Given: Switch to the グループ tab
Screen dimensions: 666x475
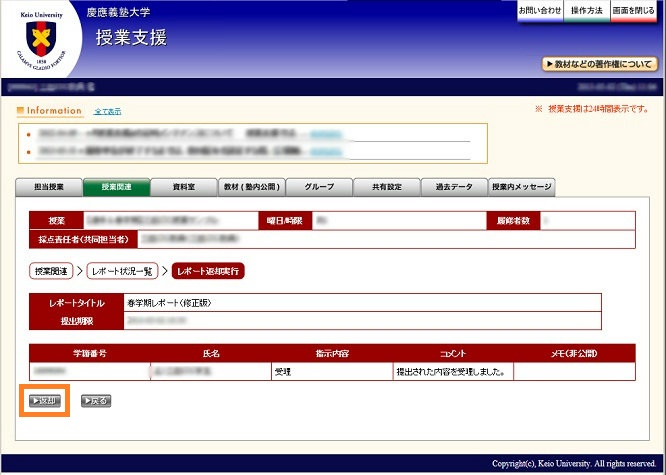Looking at the screenshot, I should click(x=319, y=187).
